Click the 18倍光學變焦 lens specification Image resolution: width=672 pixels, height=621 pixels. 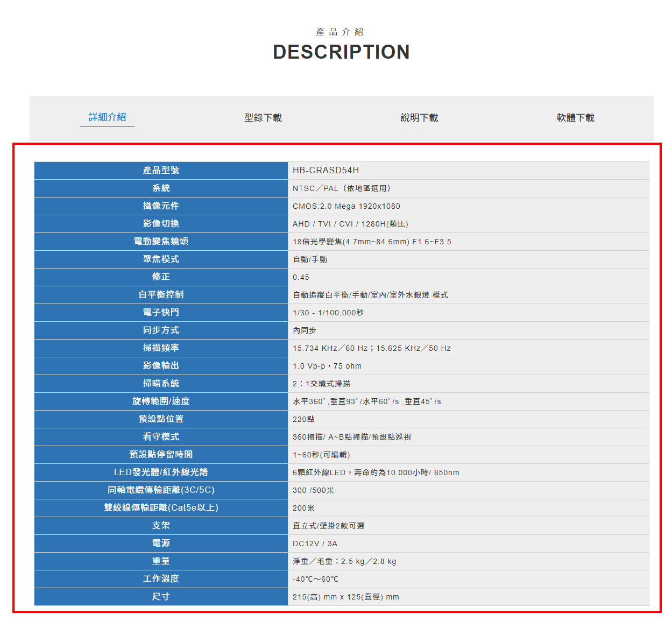tap(371, 242)
